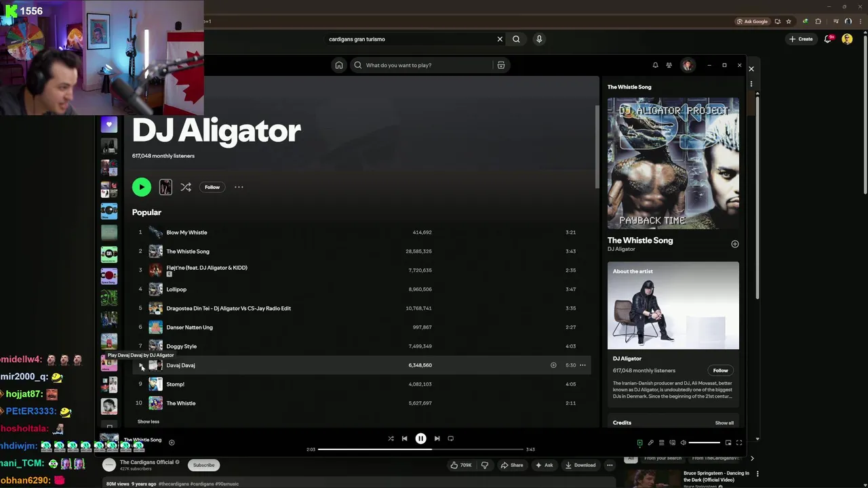Seek within the song progress bar
Screen dimensions: 868x488
pos(420,449)
